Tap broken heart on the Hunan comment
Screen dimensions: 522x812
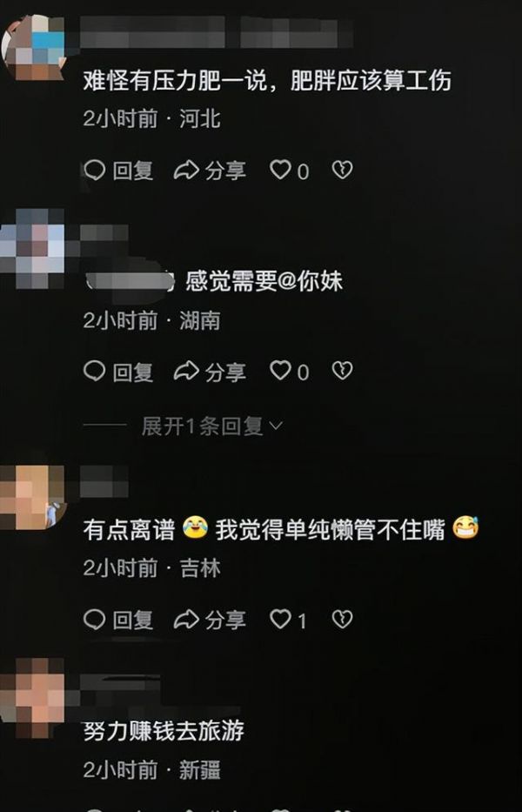342,371
